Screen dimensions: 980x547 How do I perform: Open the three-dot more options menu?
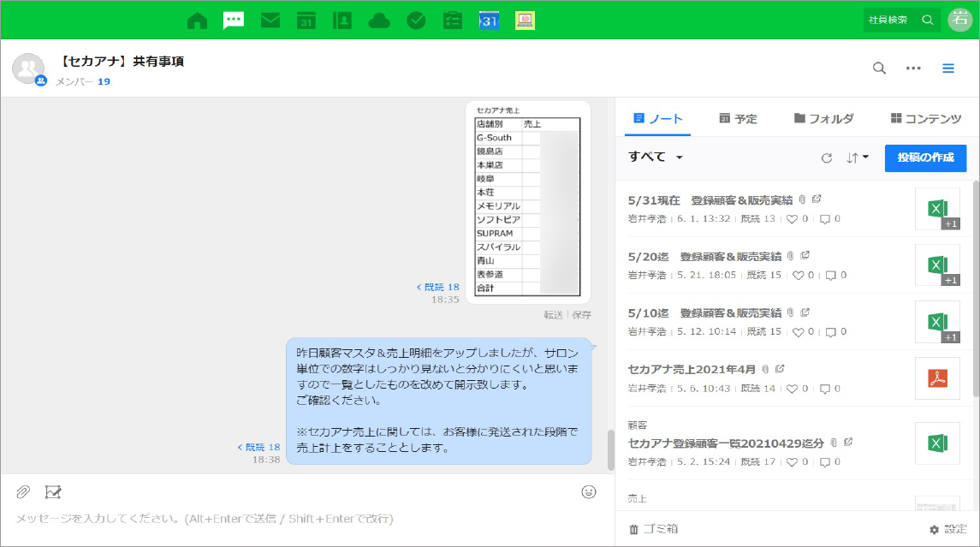[913, 68]
